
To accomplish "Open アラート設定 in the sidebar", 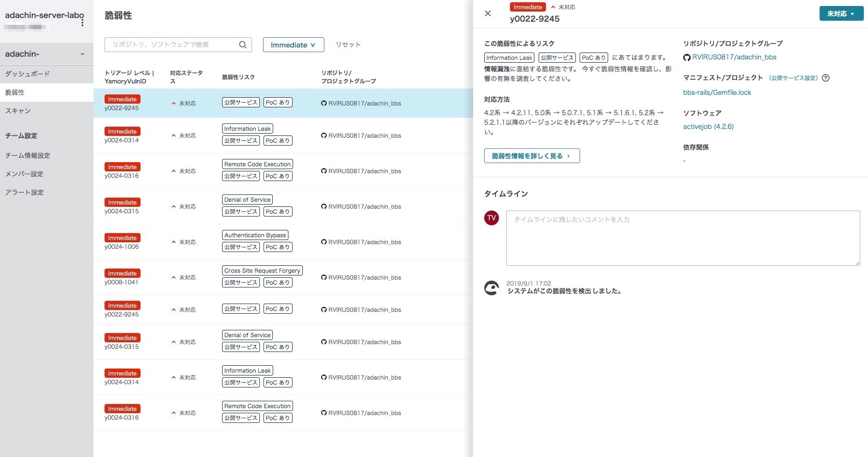I will [24, 192].
